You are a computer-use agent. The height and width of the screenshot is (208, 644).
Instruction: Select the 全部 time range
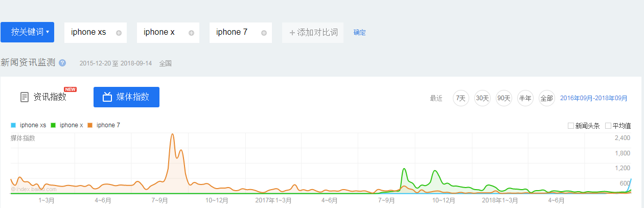(546, 98)
